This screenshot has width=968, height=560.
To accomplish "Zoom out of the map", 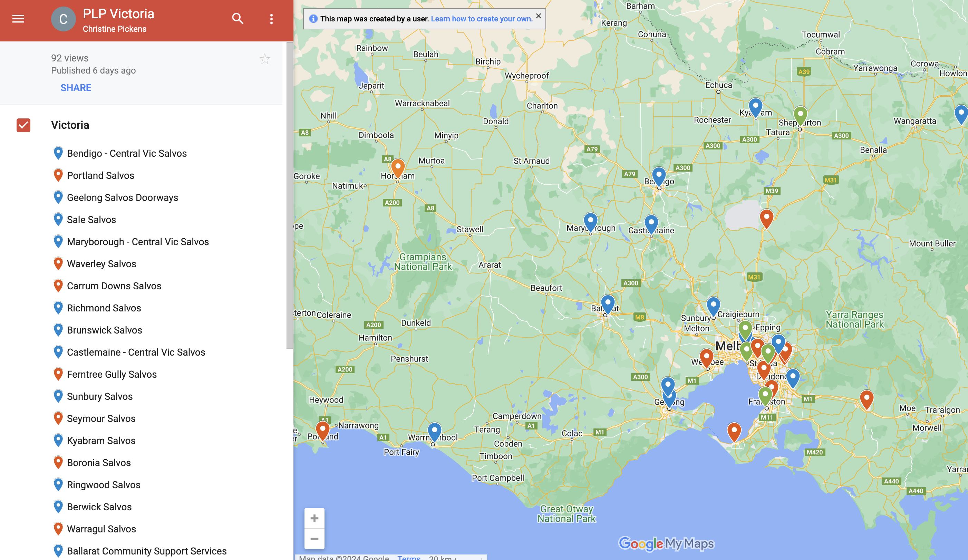I will 314,539.
